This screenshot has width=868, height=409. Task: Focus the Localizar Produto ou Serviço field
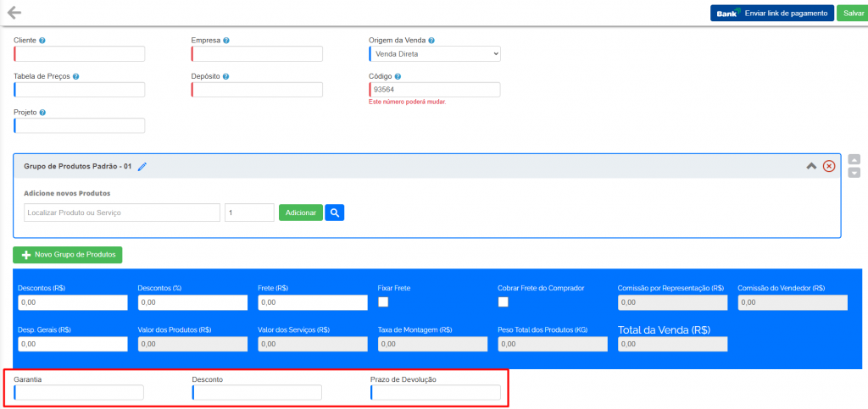(122, 213)
